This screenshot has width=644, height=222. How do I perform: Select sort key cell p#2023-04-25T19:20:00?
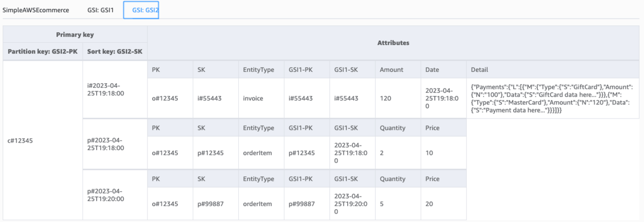point(105,195)
